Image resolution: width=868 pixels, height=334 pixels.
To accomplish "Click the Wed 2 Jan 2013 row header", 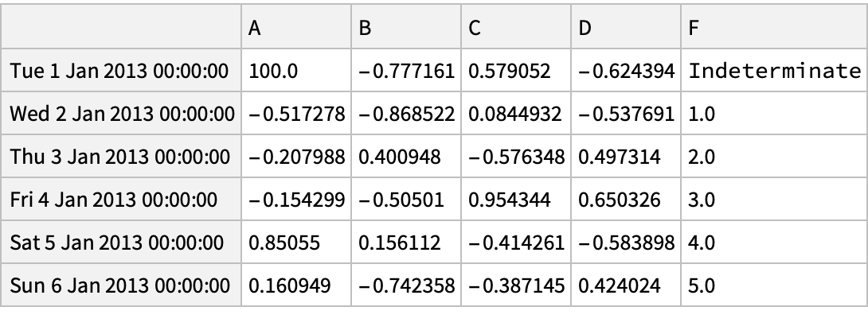I will tap(121, 114).
